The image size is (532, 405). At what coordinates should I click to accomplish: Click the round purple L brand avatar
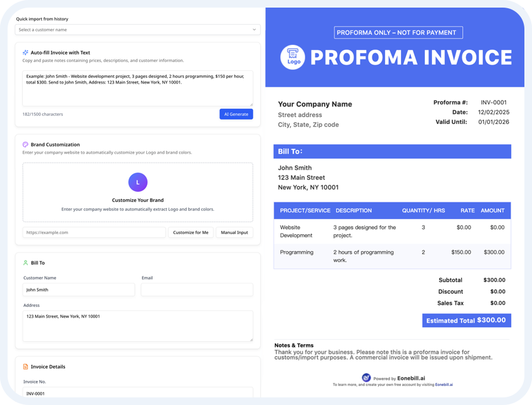tap(137, 182)
